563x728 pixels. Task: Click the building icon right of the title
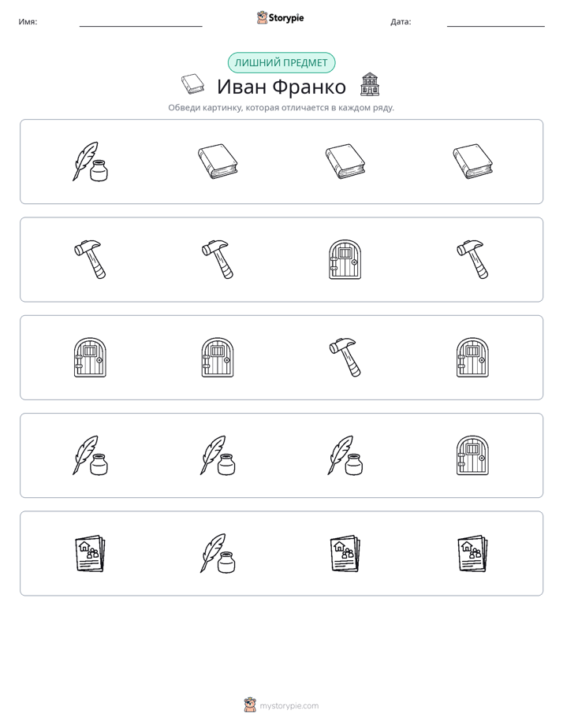pos(370,84)
